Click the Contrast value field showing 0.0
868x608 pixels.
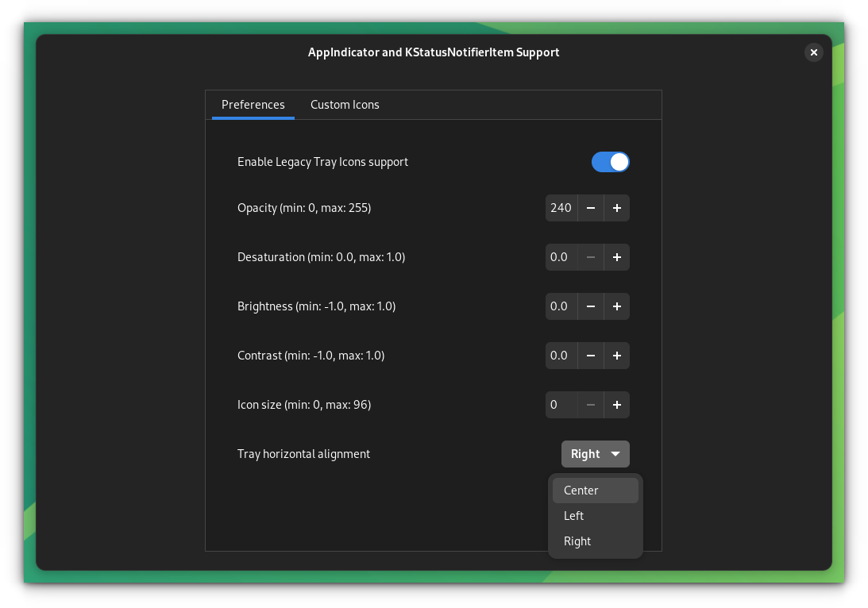(x=561, y=356)
